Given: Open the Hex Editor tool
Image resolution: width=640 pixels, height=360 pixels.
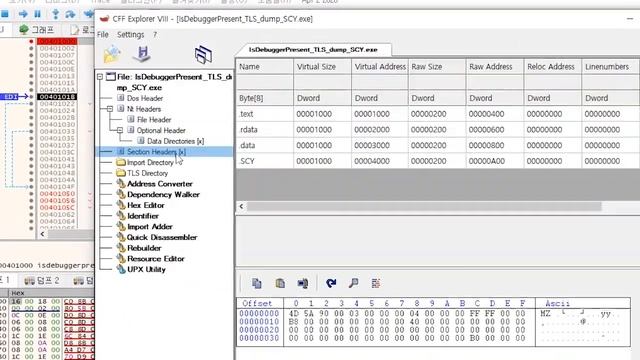Looking at the screenshot, I should click(x=146, y=205).
